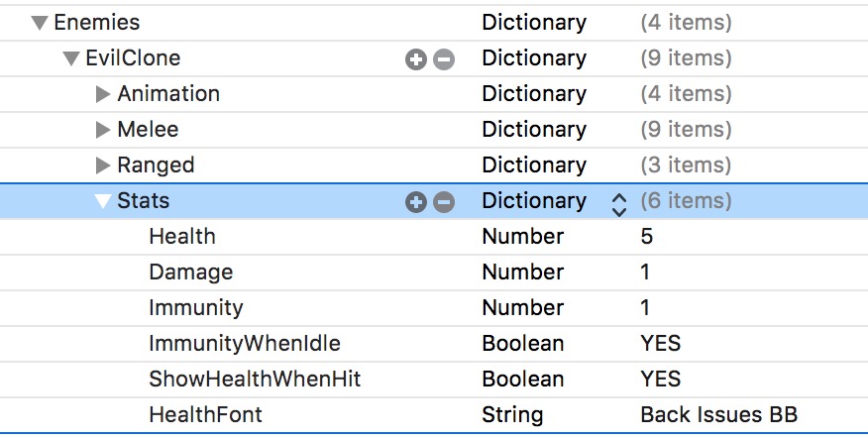The height and width of the screenshot is (438, 868).
Task: Select the Health key row
Action: (182, 237)
